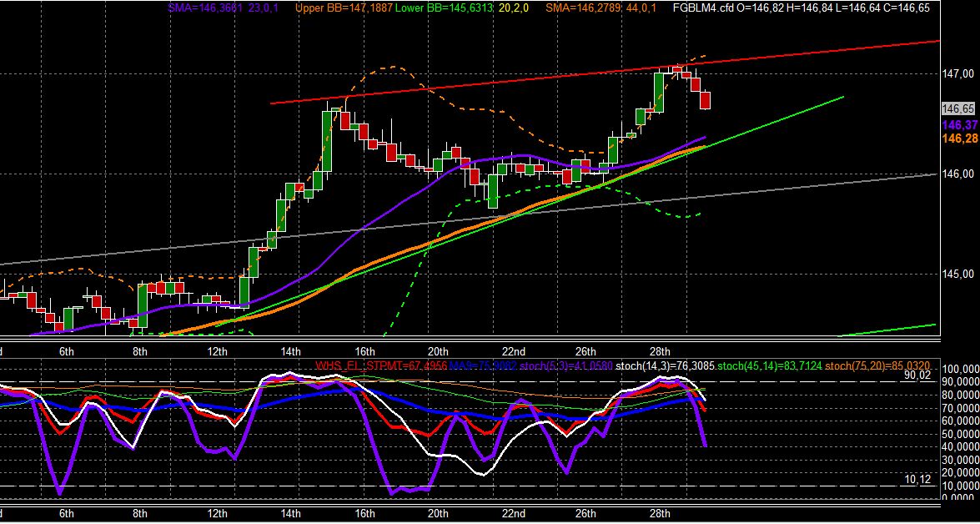Click 6th on the price chart date axis
This screenshot has width=980, height=524.
pos(66,350)
